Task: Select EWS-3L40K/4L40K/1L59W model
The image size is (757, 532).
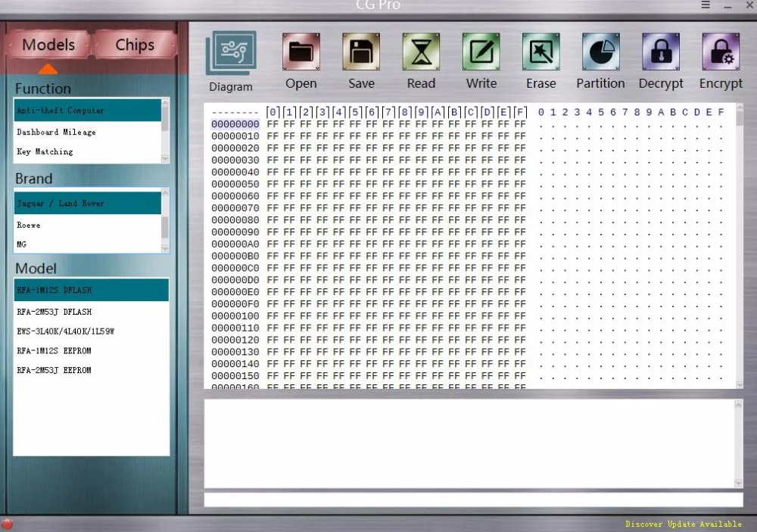Action: coord(92,331)
